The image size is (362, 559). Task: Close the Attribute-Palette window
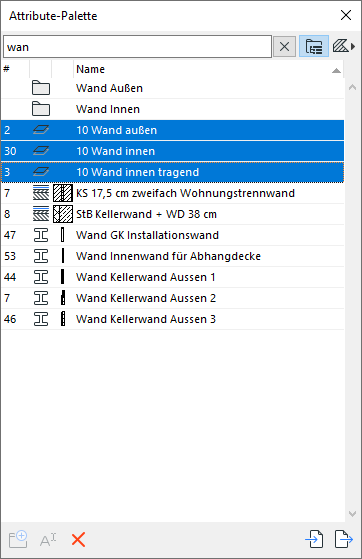[346, 15]
